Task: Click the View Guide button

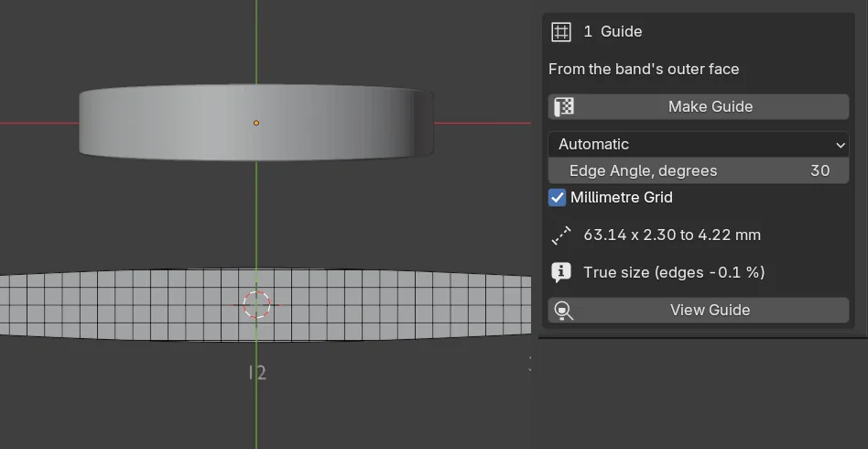Action: coord(698,310)
